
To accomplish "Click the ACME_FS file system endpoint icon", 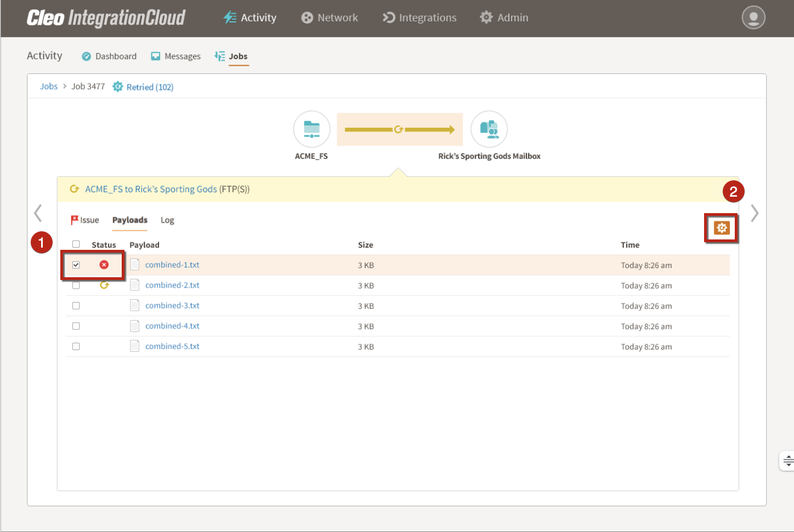I will 311,129.
